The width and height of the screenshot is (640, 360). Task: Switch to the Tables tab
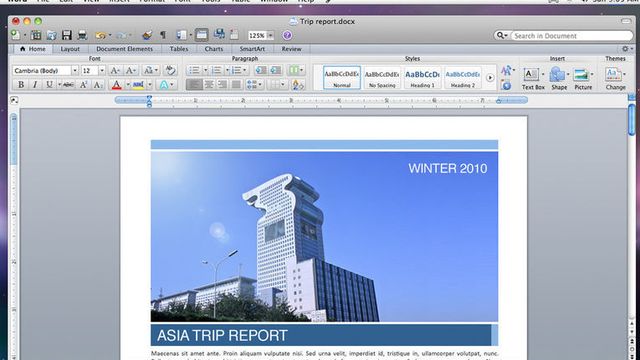(179, 49)
